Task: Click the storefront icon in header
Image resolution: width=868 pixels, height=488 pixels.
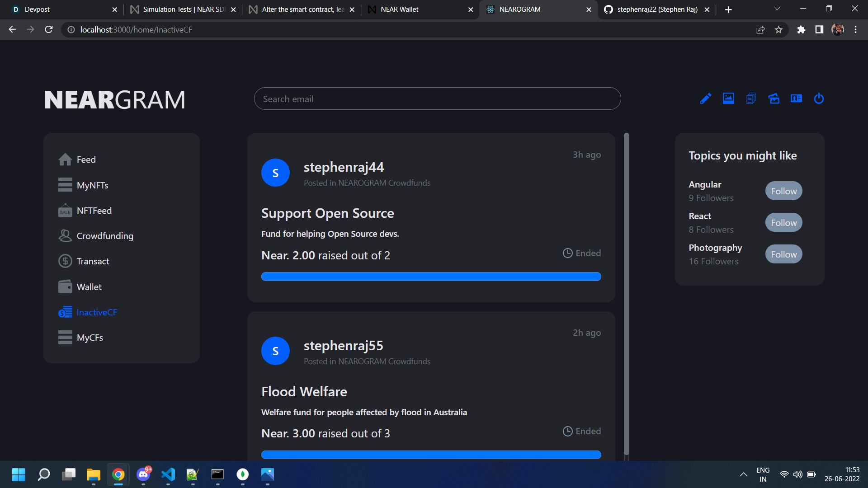Action: 774,99
